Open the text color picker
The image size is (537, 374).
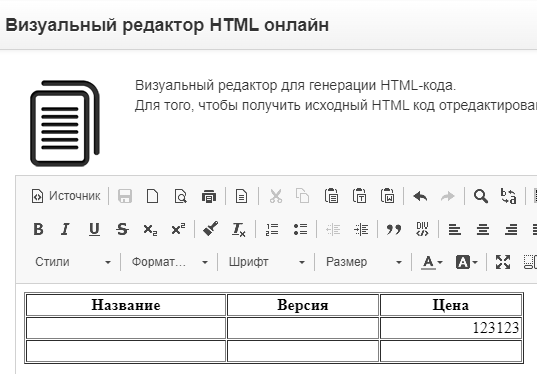[432, 262]
